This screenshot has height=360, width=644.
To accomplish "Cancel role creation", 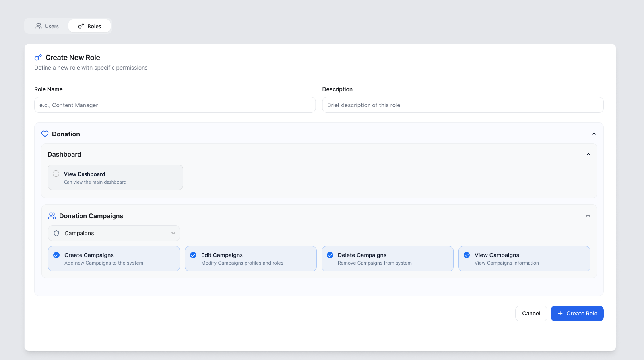I will (531, 314).
